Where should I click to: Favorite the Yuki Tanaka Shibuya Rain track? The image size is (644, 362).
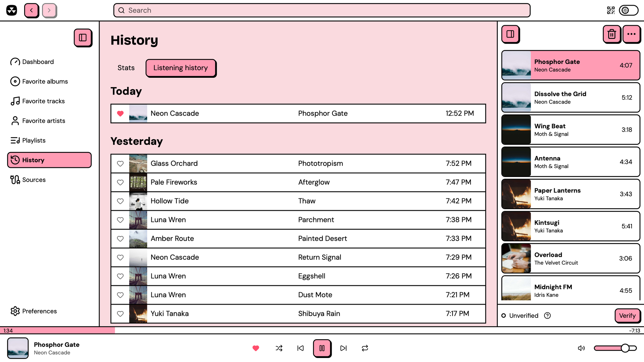click(120, 314)
